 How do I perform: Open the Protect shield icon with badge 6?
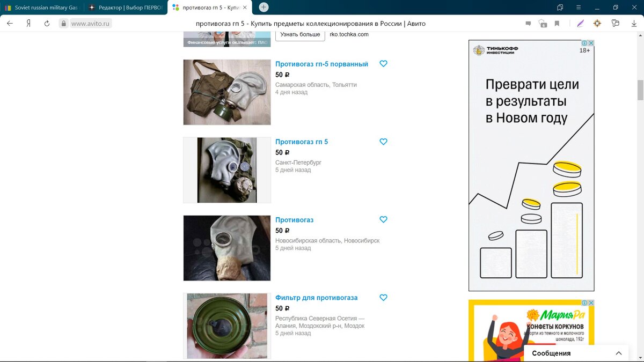click(x=543, y=24)
